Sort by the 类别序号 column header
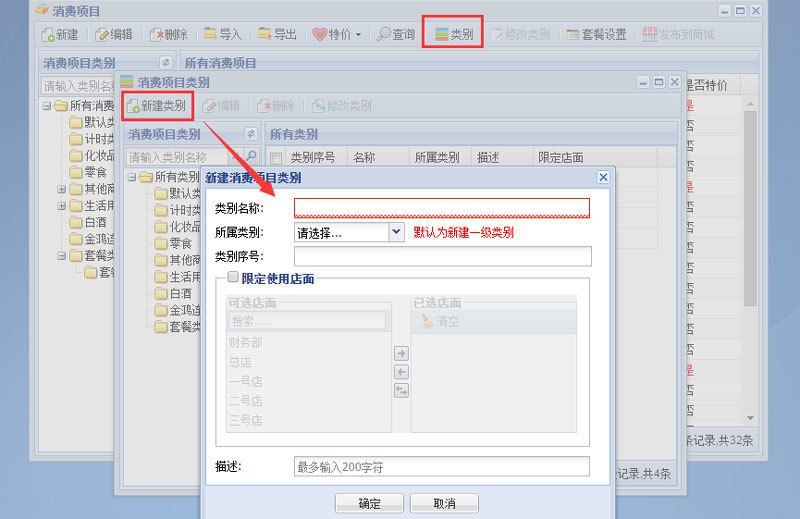This screenshot has width=800, height=519. point(316,158)
